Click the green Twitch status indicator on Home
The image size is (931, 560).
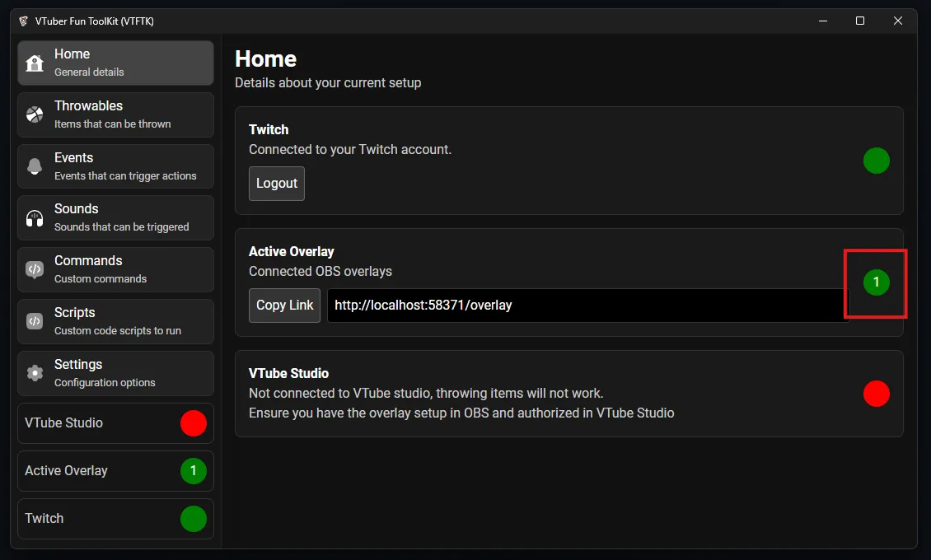[876, 161]
